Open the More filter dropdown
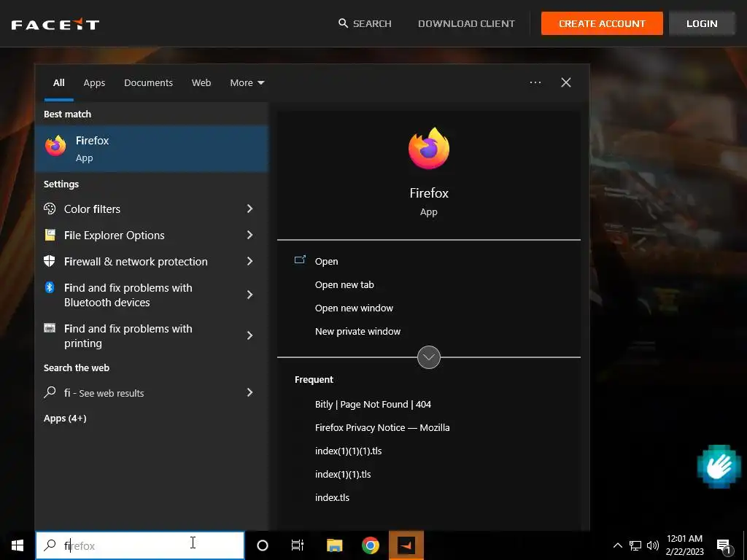 point(247,83)
